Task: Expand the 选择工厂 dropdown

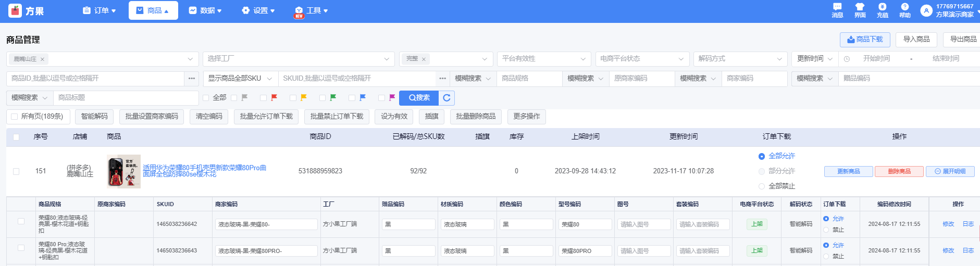Action: pos(298,59)
